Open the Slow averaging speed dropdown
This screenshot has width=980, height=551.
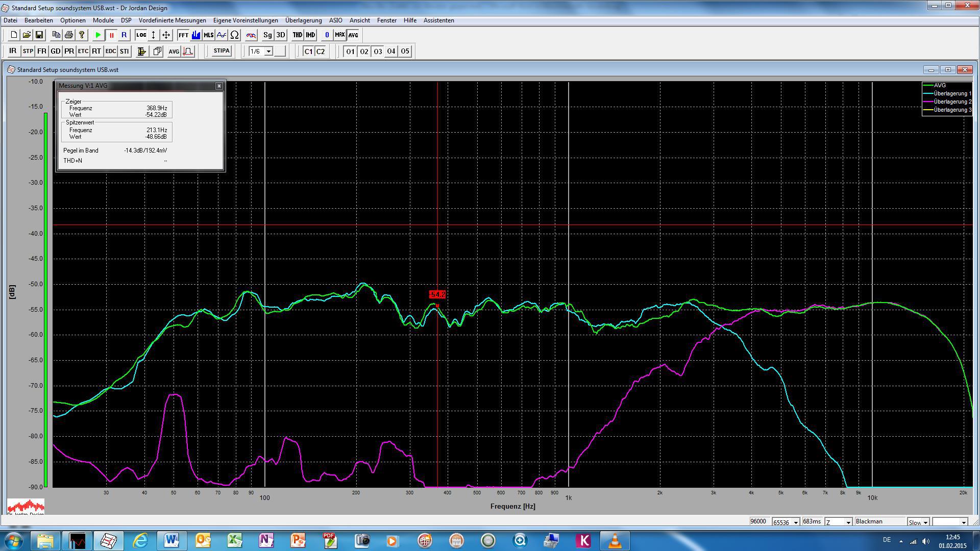pyautogui.click(x=925, y=522)
